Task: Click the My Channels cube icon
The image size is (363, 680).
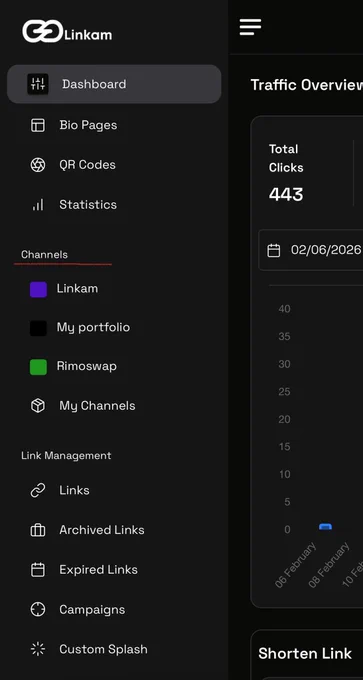Action: (38, 405)
